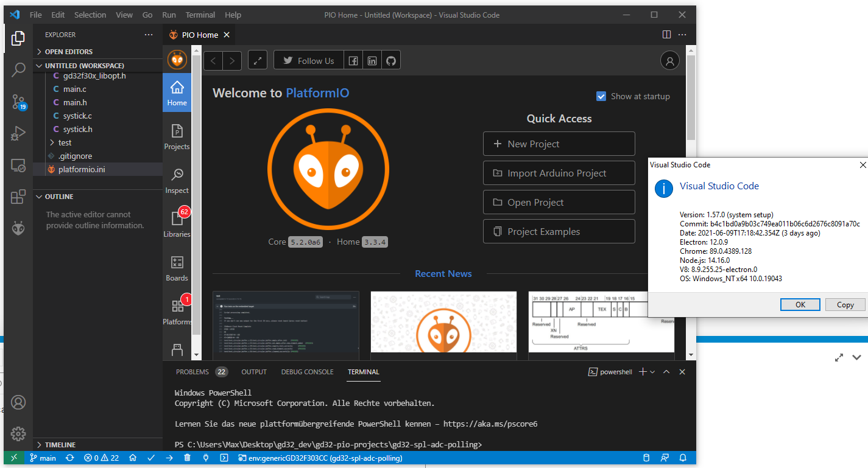Open remote window green status bar button
The image size is (868, 468).
point(14,458)
